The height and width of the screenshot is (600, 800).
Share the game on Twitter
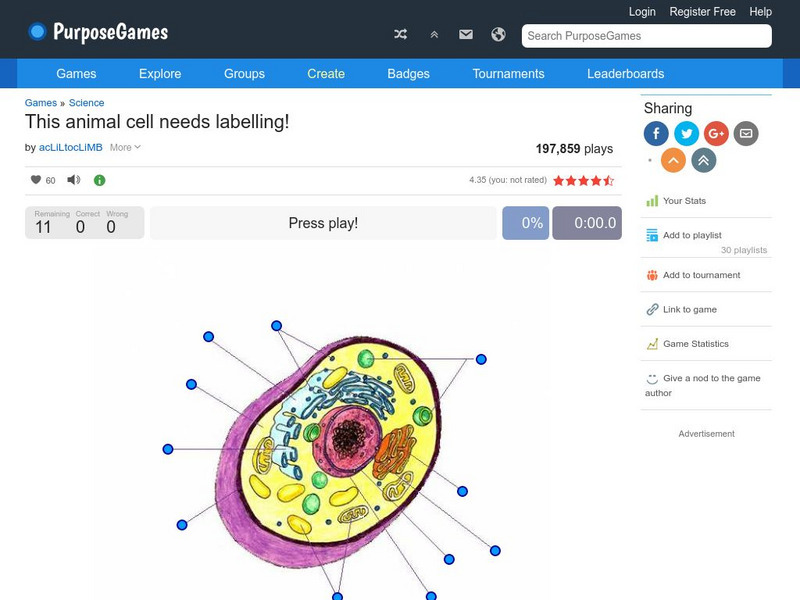(686, 133)
